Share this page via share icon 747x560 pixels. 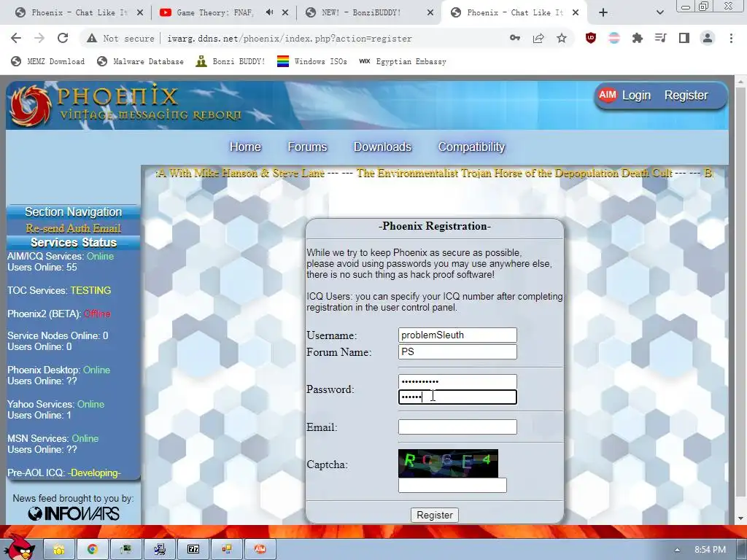tap(538, 38)
